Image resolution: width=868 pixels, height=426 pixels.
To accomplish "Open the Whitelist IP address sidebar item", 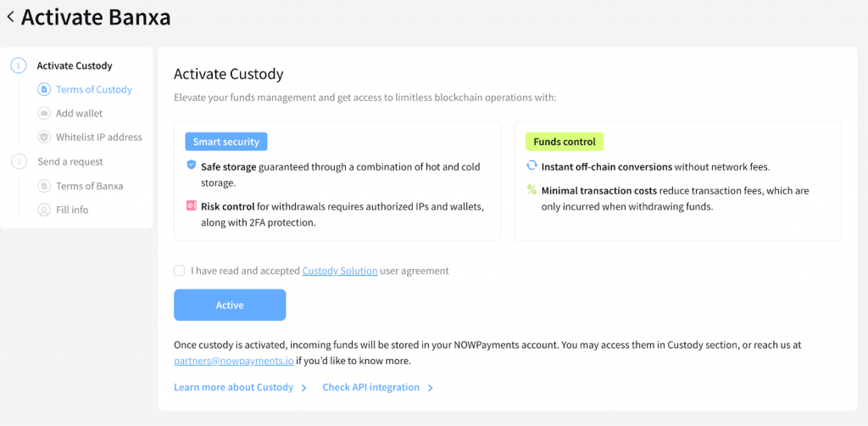I will click(x=98, y=137).
